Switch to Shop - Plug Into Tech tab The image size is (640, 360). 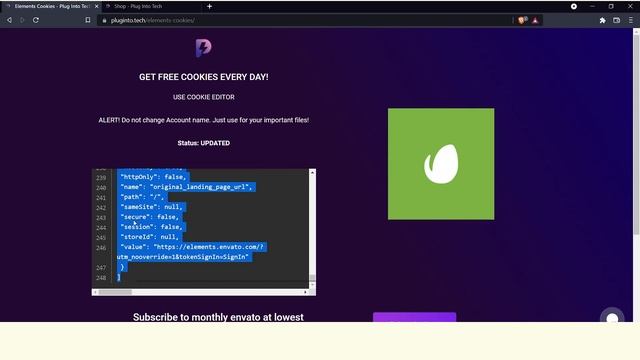coord(152,7)
